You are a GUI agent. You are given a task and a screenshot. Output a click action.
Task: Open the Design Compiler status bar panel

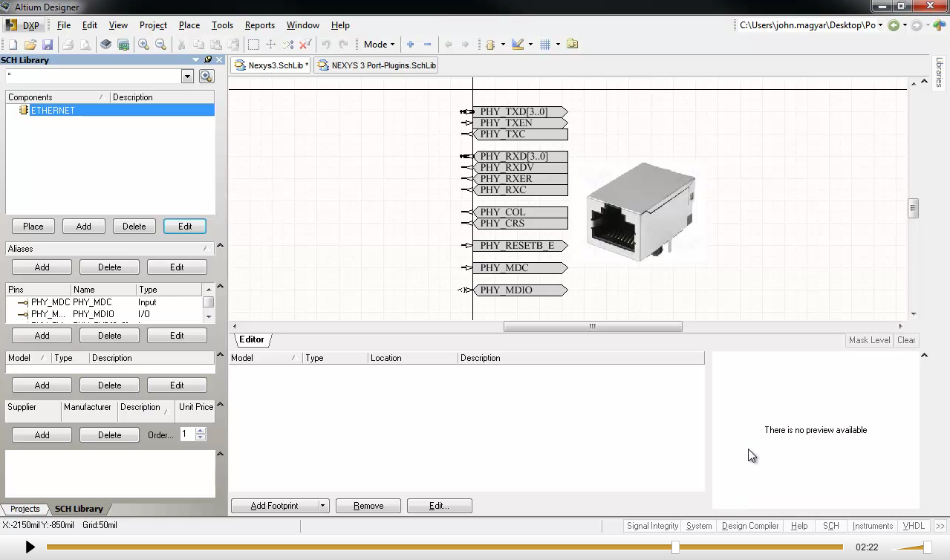pyautogui.click(x=750, y=526)
